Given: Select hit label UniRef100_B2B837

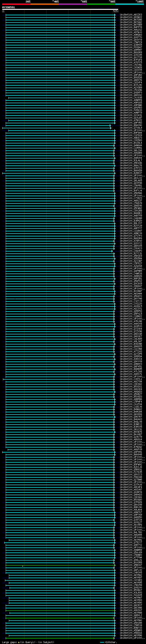Looking at the screenshot, I should click(x=131, y=173).
